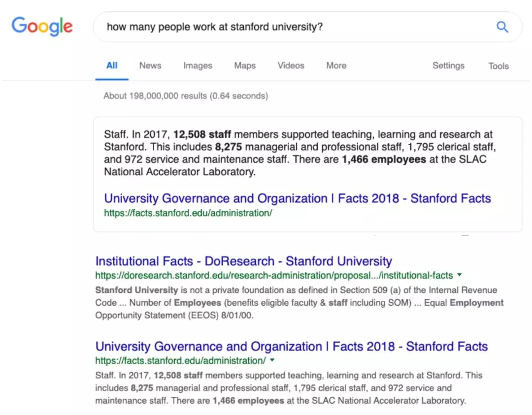Select the All results tab
Screen dimensions: 532x415
pyautogui.click(x=112, y=65)
